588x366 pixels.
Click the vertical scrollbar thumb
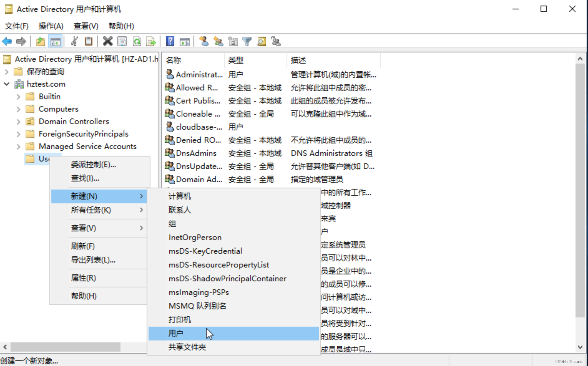pos(580,190)
